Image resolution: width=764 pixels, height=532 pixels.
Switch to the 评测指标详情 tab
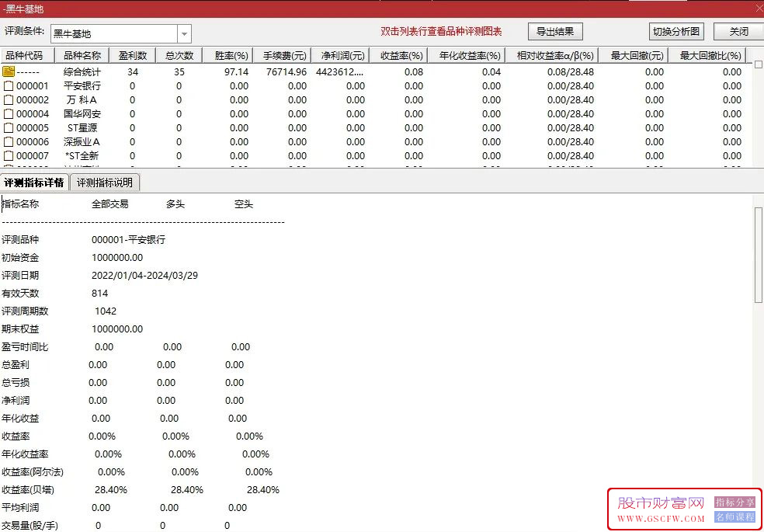point(34,183)
